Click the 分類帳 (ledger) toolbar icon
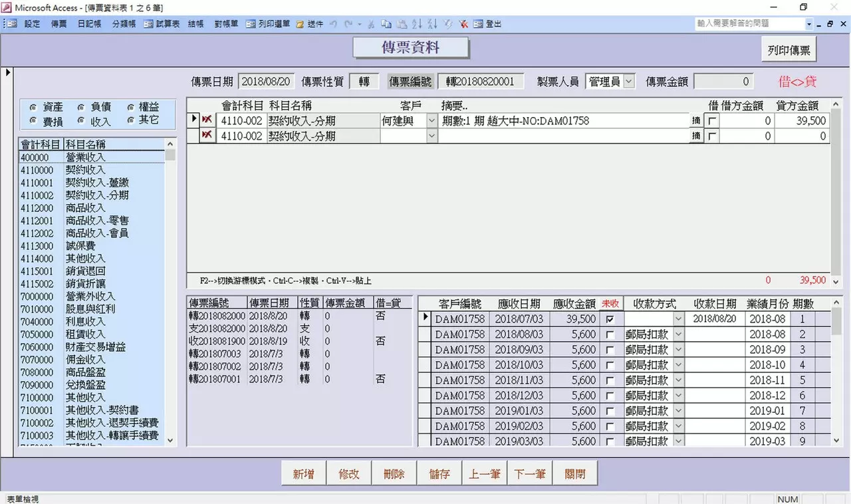 [123, 23]
